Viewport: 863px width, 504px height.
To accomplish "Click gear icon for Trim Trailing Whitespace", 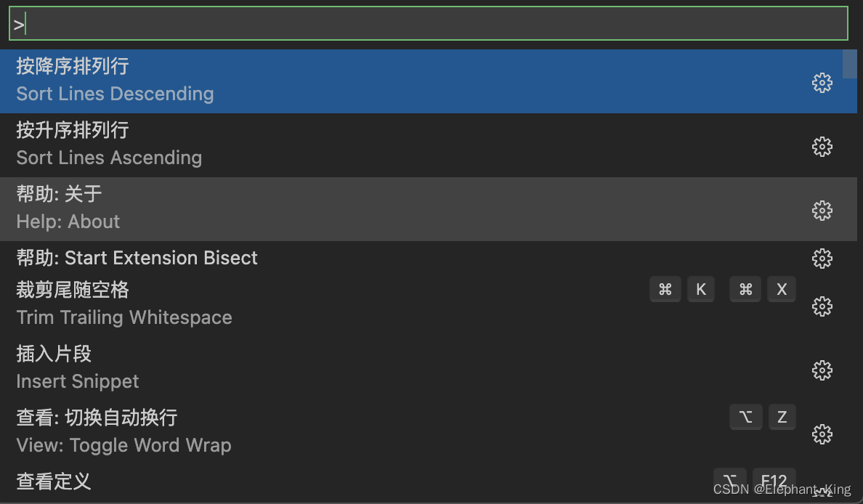I will (822, 306).
